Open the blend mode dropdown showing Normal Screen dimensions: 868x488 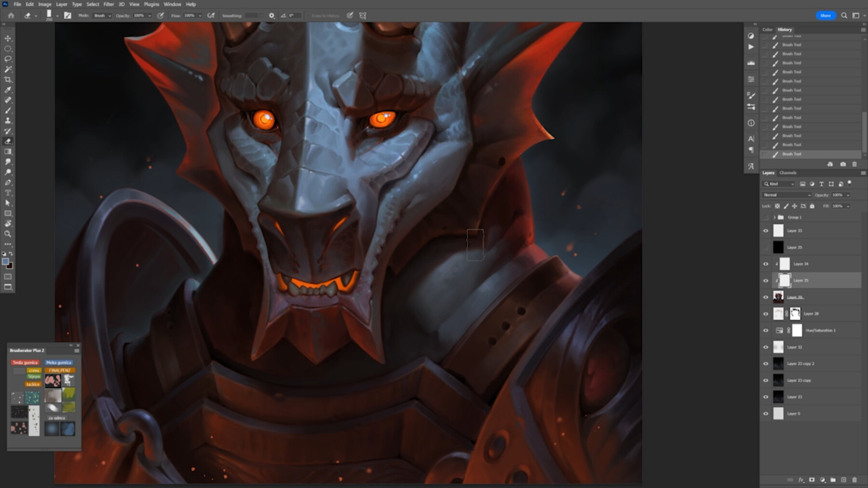pyautogui.click(x=786, y=195)
